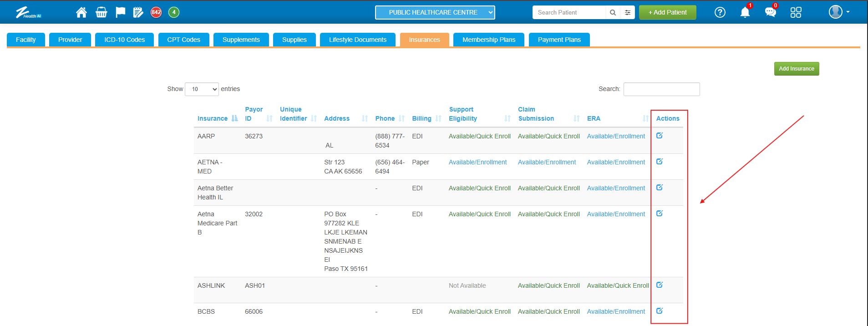Go to the Home dashboard icon

click(x=81, y=12)
